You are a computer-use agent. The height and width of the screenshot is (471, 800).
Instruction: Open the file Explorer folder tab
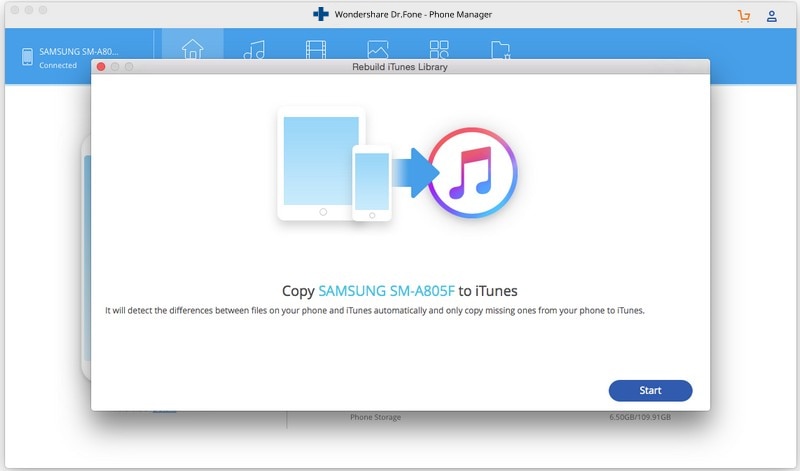pos(501,50)
